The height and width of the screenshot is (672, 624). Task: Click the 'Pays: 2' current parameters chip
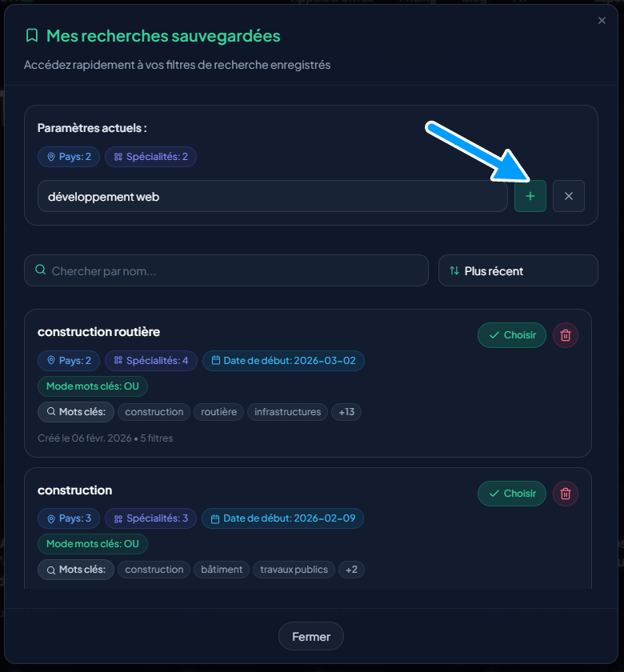(69, 157)
